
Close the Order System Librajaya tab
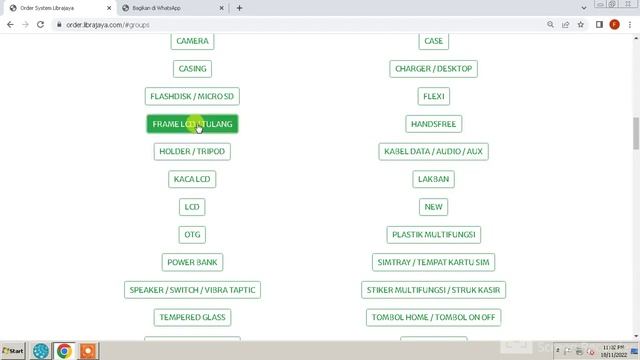(109, 8)
